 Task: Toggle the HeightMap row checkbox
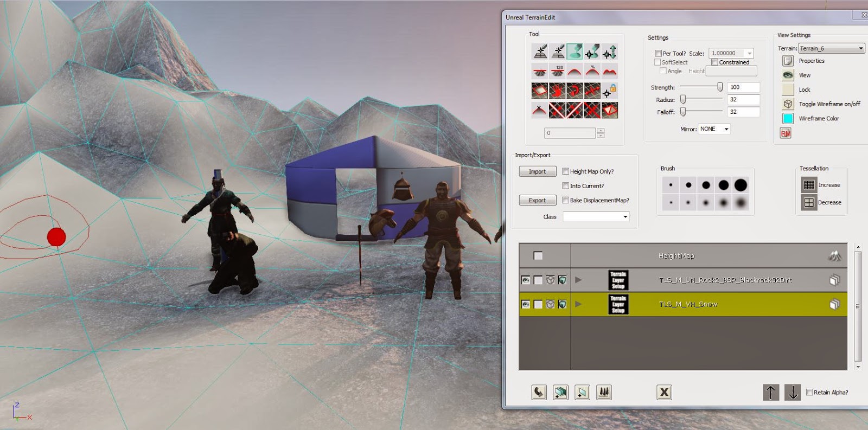pos(538,256)
